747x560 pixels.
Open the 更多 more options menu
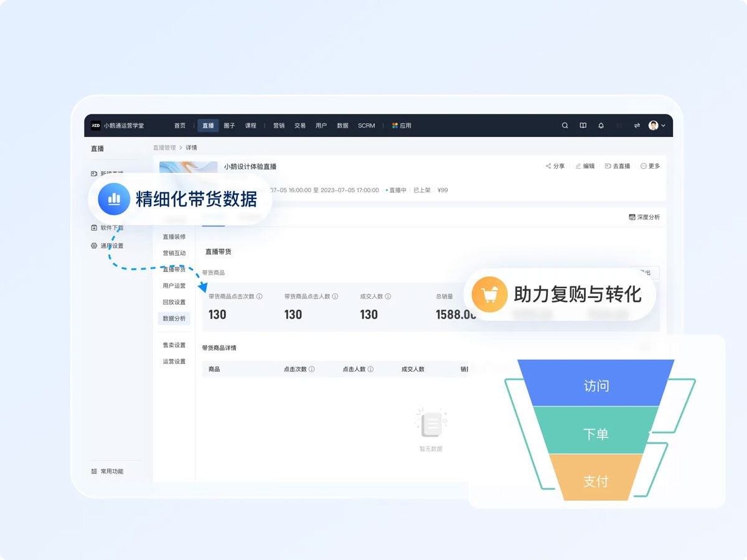(x=650, y=166)
